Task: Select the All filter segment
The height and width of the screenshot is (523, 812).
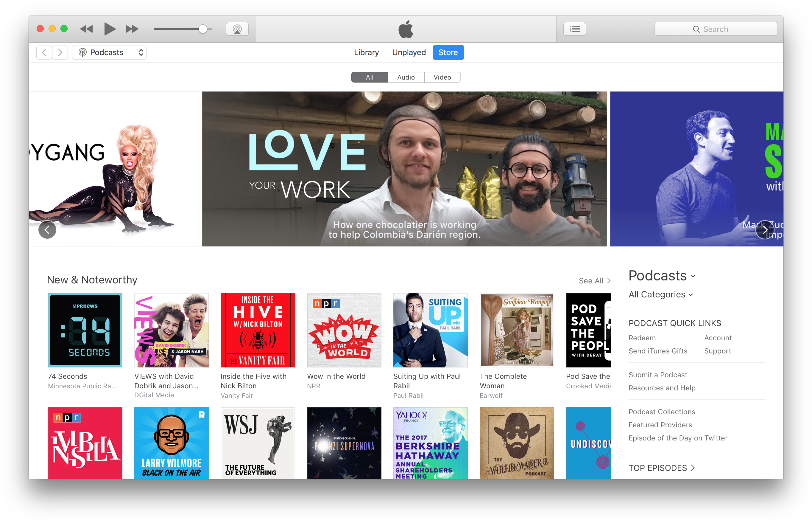Action: tap(369, 77)
